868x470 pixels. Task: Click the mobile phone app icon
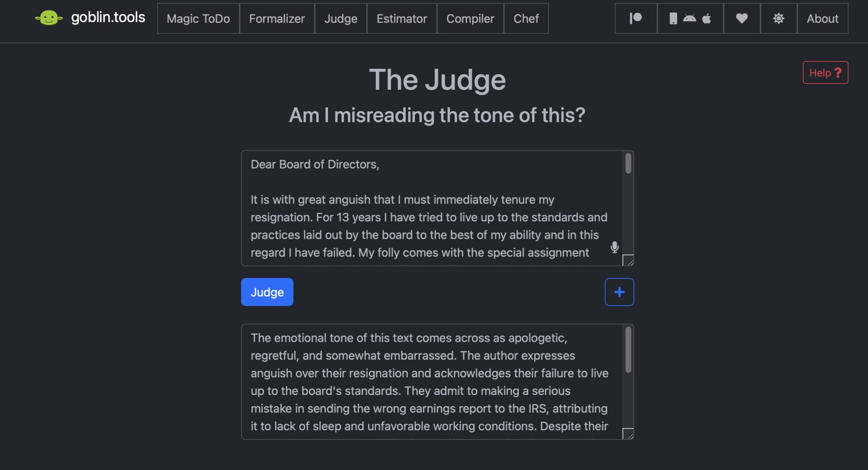673,18
